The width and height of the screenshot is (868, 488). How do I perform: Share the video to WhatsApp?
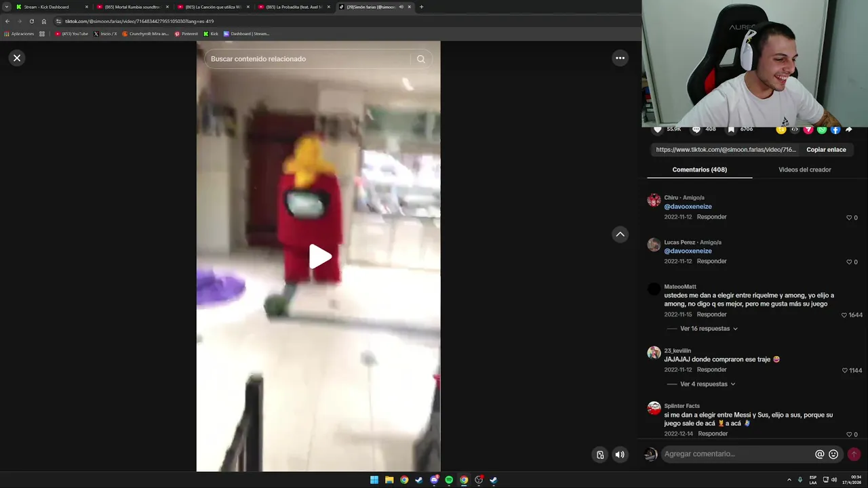(x=822, y=129)
